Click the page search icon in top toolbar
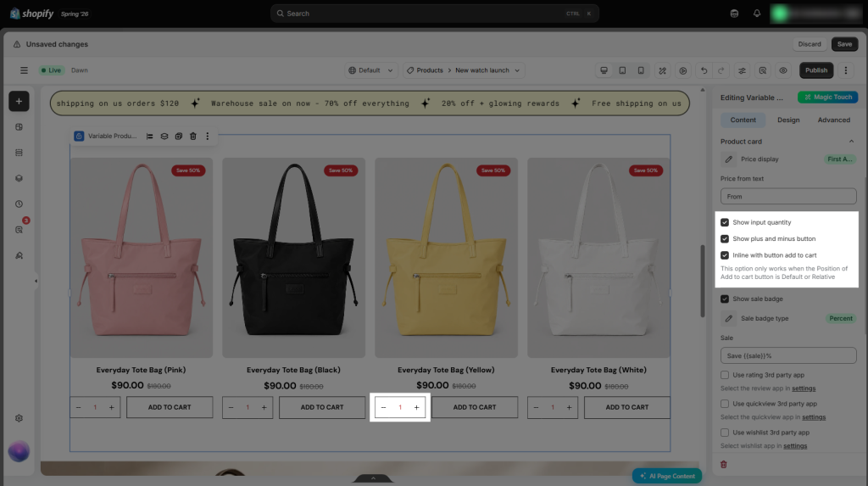This screenshot has height=486, width=868. [x=762, y=70]
